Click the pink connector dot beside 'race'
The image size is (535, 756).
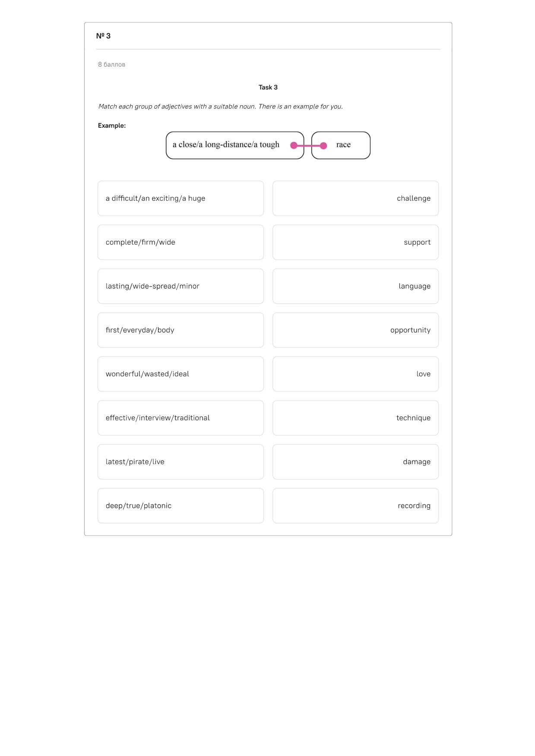[323, 146]
